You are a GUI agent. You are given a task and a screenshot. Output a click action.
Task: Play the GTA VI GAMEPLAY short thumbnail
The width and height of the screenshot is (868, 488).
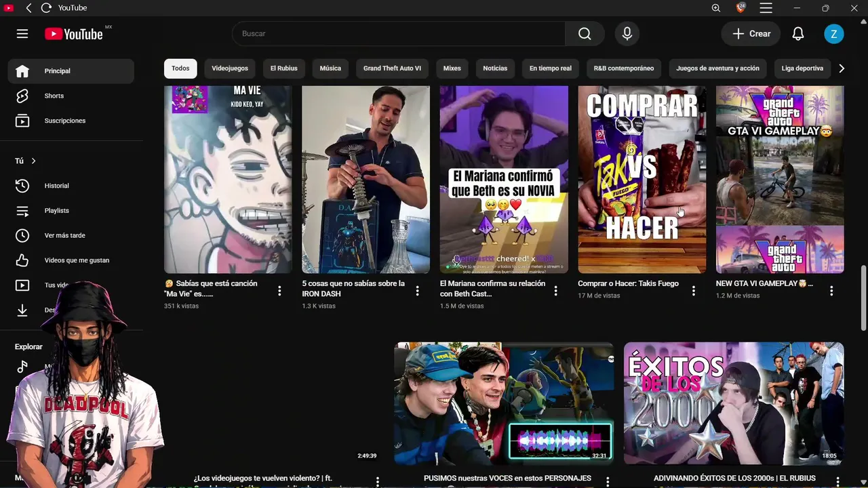point(780,180)
